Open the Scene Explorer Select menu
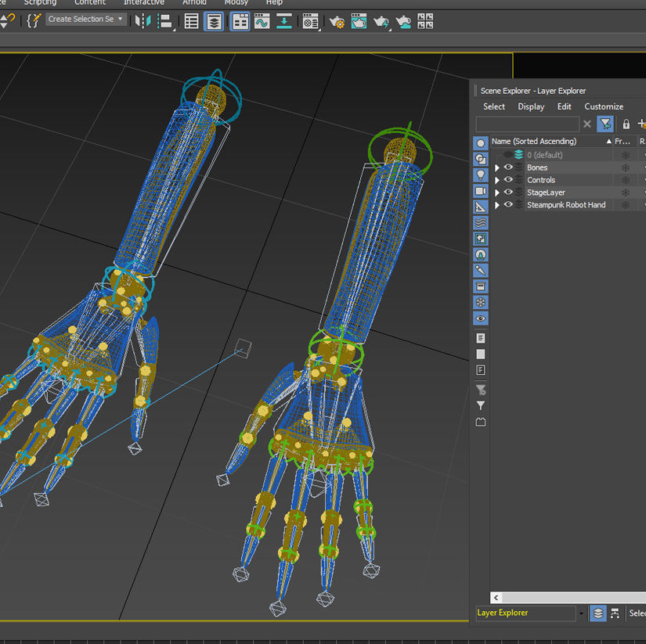Screen dimensions: 646x644 [x=494, y=106]
